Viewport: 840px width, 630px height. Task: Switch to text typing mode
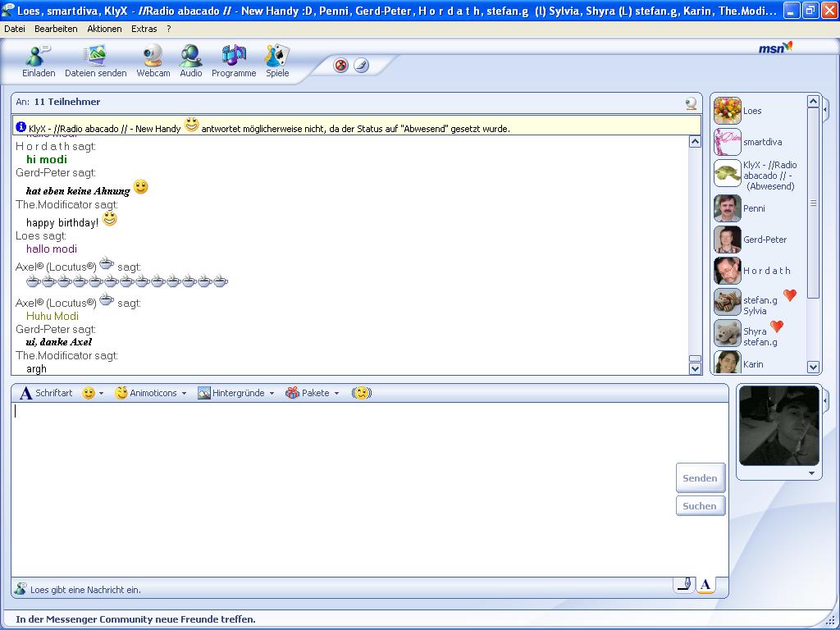point(705,584)
